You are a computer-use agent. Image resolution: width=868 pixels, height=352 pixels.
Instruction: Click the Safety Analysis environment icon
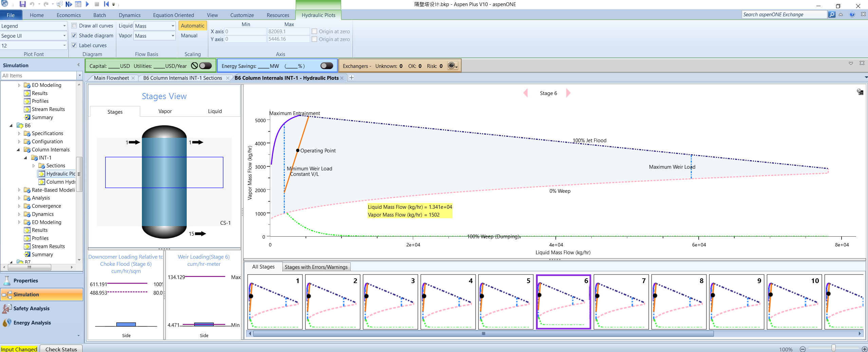(x=7, y=308)
